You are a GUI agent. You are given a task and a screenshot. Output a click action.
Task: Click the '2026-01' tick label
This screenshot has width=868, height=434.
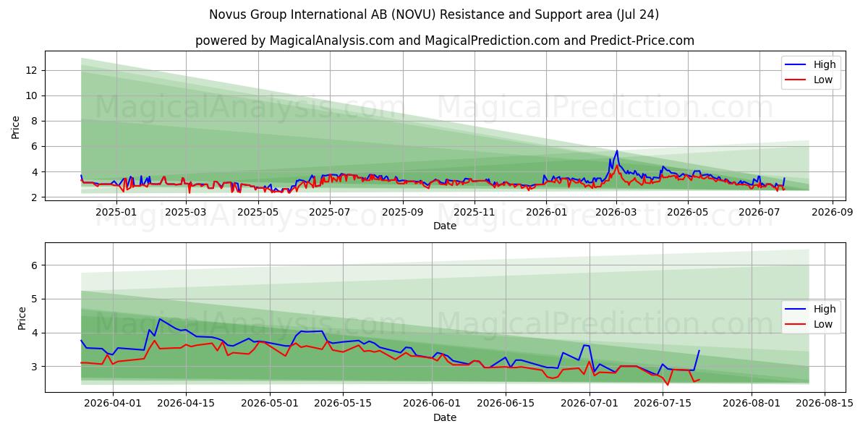tap(547, 212)
